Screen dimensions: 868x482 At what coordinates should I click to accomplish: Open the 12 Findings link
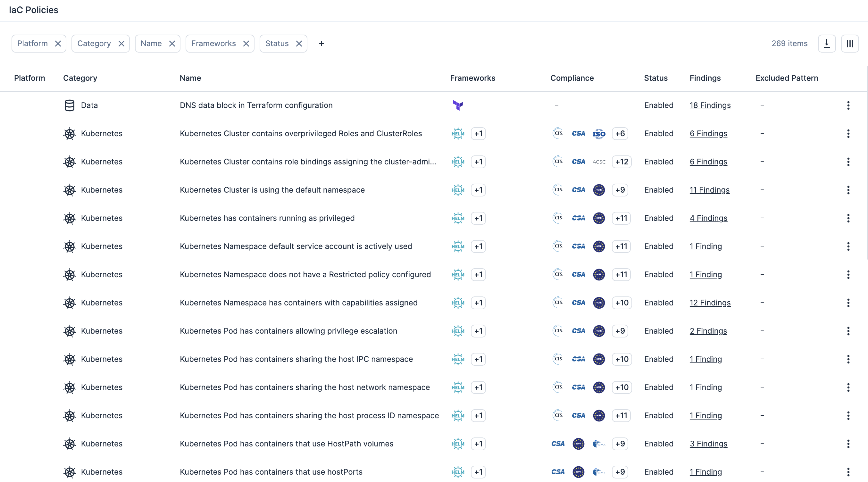[710, 303]
